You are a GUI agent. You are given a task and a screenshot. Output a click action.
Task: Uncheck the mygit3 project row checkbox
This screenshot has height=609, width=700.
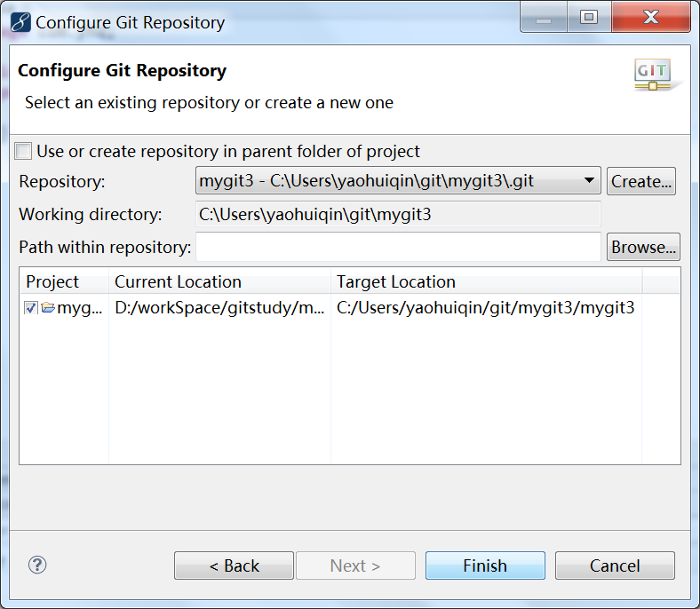click(30, 308)
